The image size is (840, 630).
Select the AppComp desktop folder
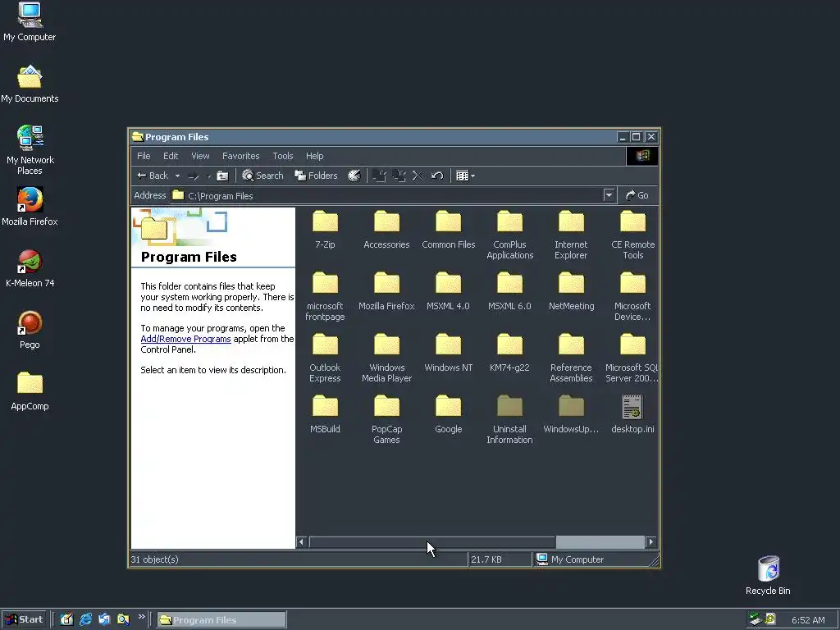pyautogui.click(x=30, y=391)
